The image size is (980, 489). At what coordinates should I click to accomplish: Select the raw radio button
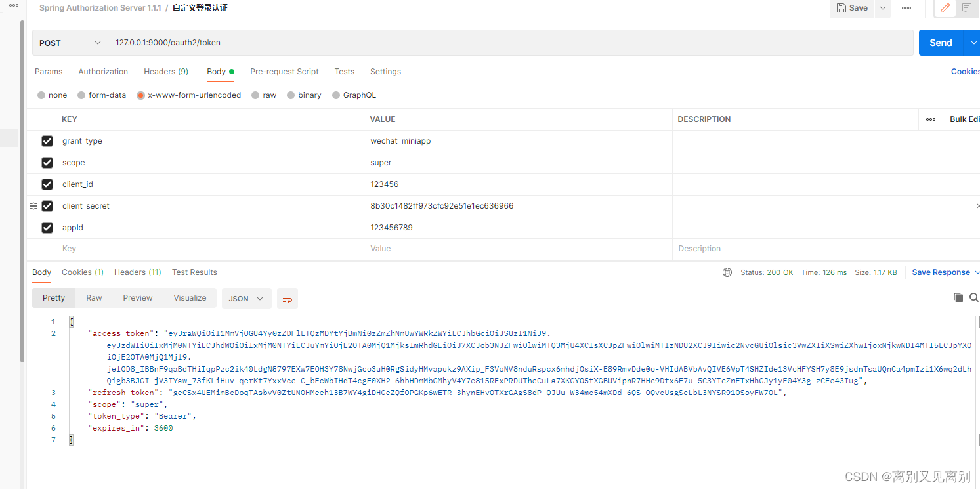[x=256, y=95]
